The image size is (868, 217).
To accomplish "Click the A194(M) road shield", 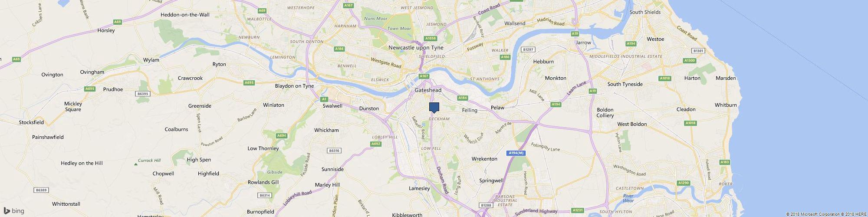I will (x=516, y=153).
